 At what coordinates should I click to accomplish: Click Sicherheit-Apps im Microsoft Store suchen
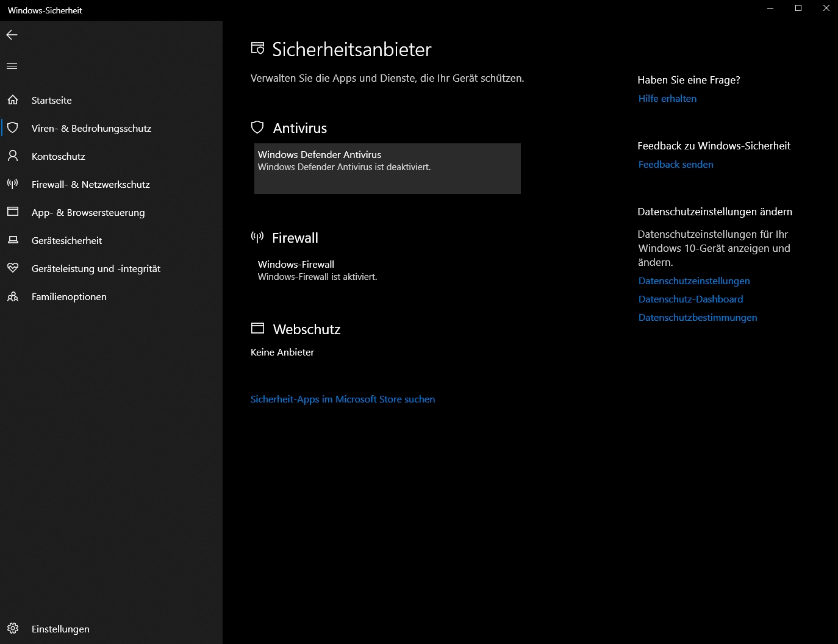coord(343,399)
